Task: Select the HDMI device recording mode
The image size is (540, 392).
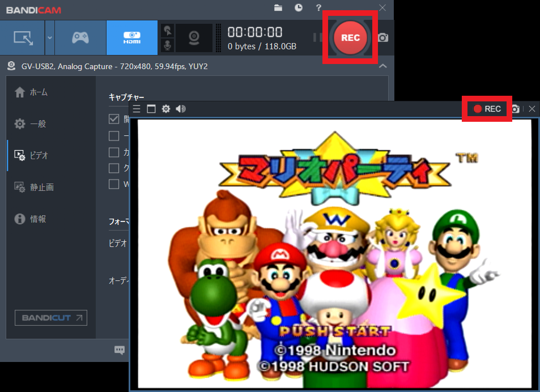Action: point(132,37)
